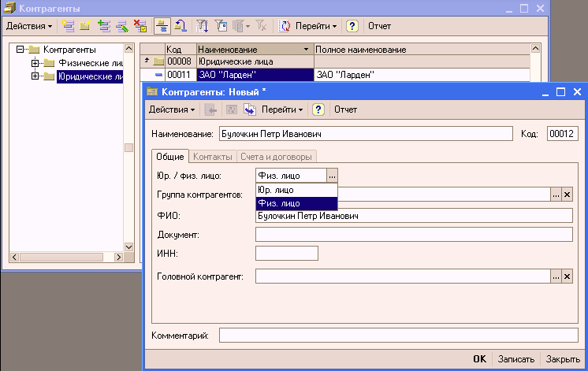Click the Записать button
The height and width of the screenshot is (371, 588).
pyautogui.click(x=515, y=359)
